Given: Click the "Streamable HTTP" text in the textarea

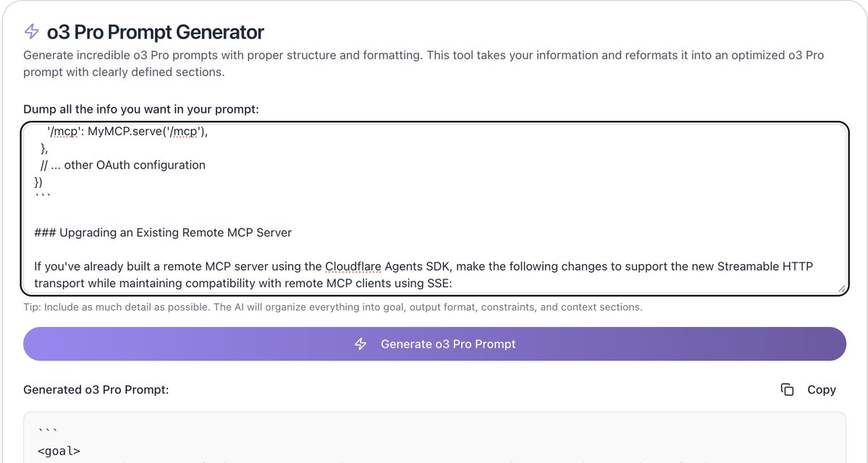Looking at the screenshot, I should click(764, 266).
